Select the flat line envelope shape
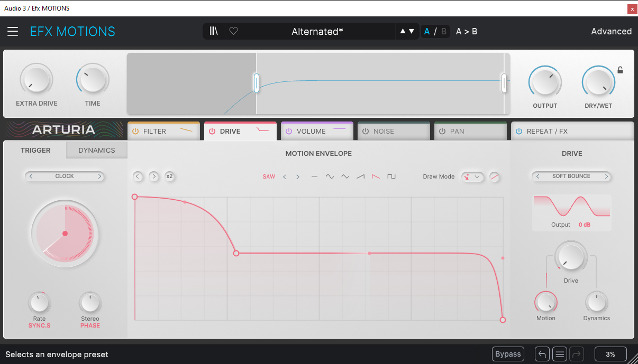Viewport: 638px width, 364px height. [314, 176]
